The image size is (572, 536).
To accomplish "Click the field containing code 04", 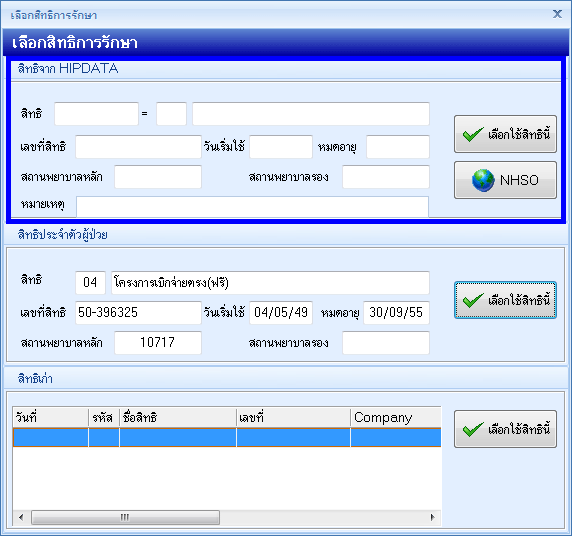I will 90,282.
